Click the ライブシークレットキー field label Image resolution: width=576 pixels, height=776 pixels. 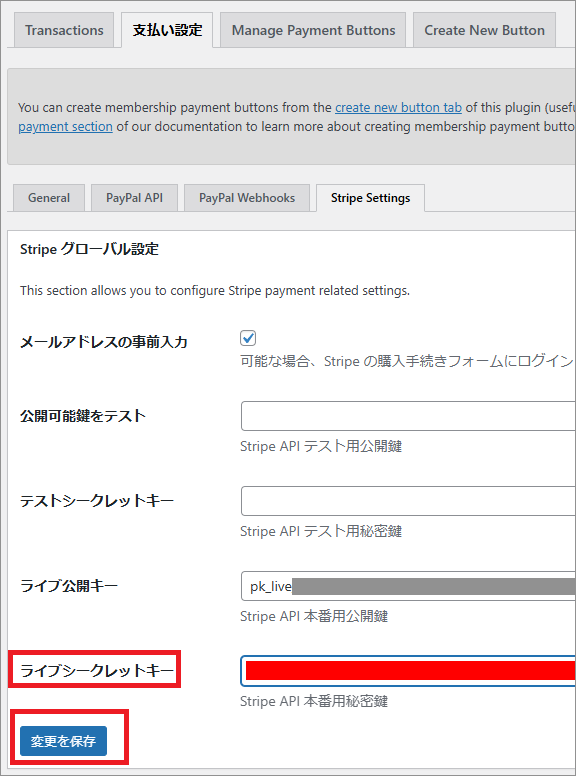coord(97,671)
